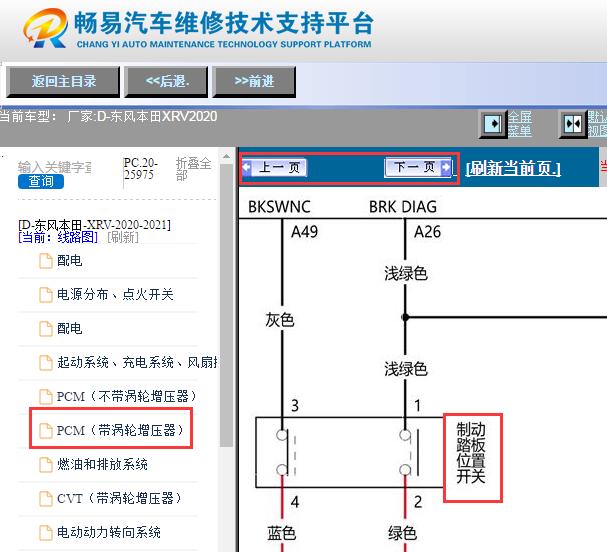The width and height of the screenshot is (607, 552).
Task: Click the A26 pin label
Action: 427,232
